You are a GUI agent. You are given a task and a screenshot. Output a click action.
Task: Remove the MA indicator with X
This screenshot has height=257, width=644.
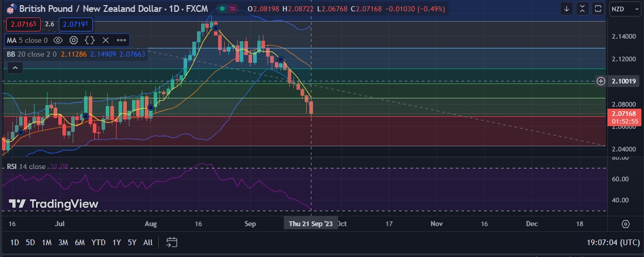106,40
